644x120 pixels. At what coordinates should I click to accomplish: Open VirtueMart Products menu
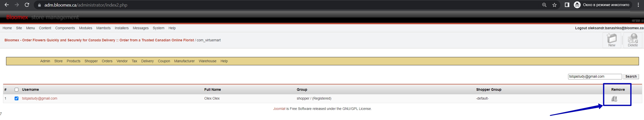(74, 61)
